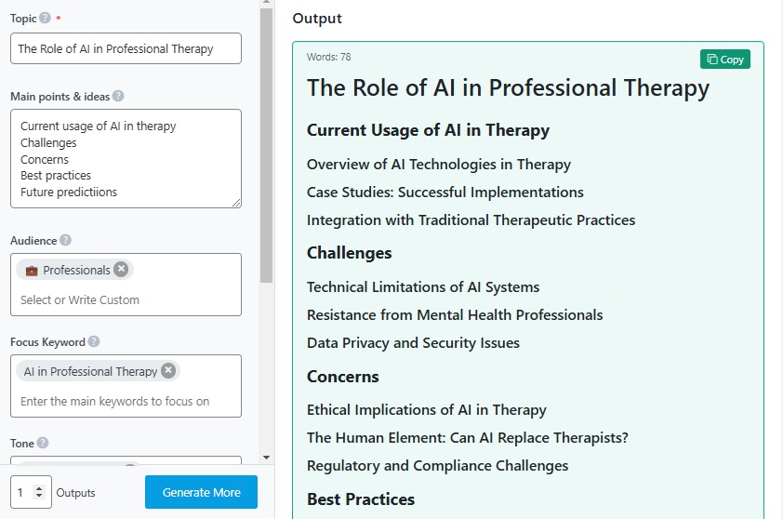Click the help icon next to Tone
This screenshot has width=783, height=532.
click(x=43, y=444)
